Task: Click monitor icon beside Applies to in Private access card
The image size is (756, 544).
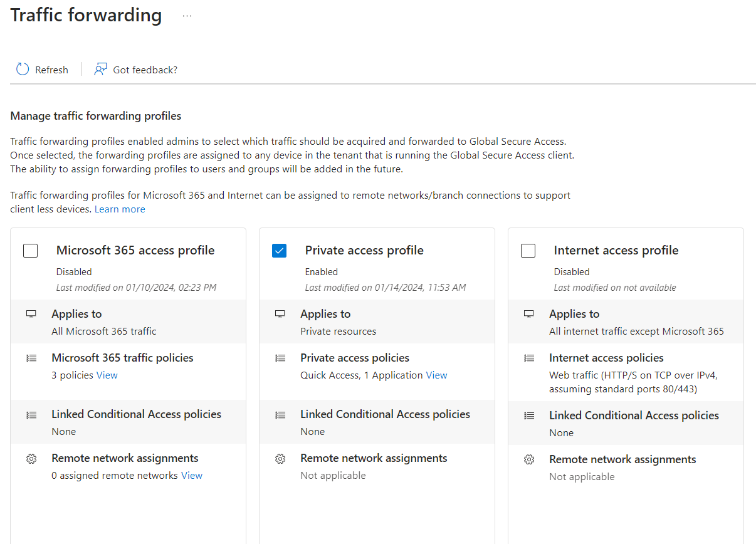Action: pos(280,314)
